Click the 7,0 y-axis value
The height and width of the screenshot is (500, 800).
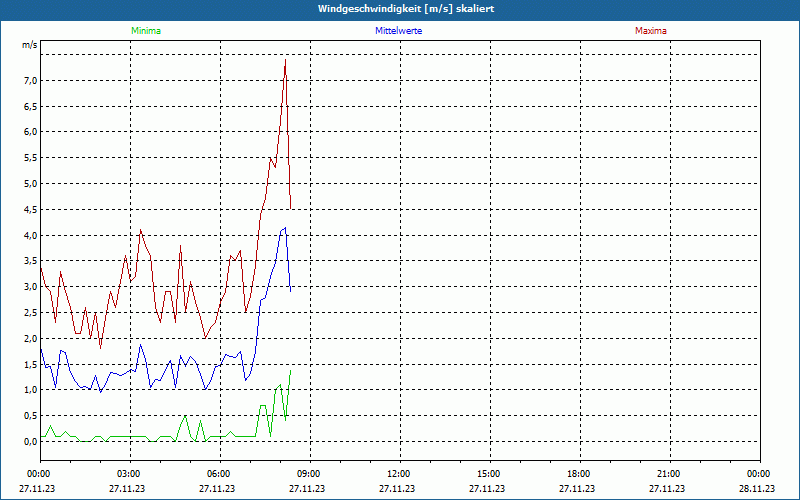pyautogui.click(x=30, y=81)
